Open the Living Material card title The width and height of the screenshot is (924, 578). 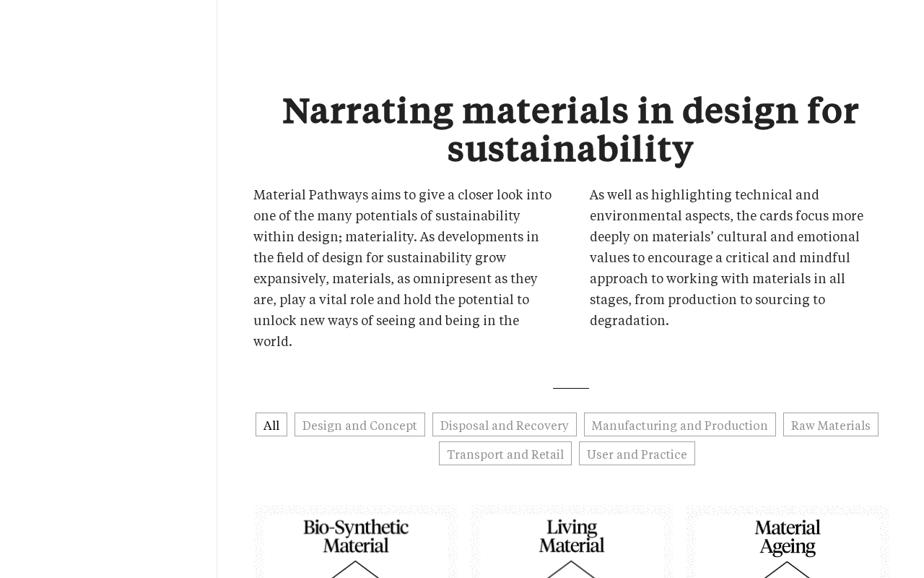pos(572,536)
